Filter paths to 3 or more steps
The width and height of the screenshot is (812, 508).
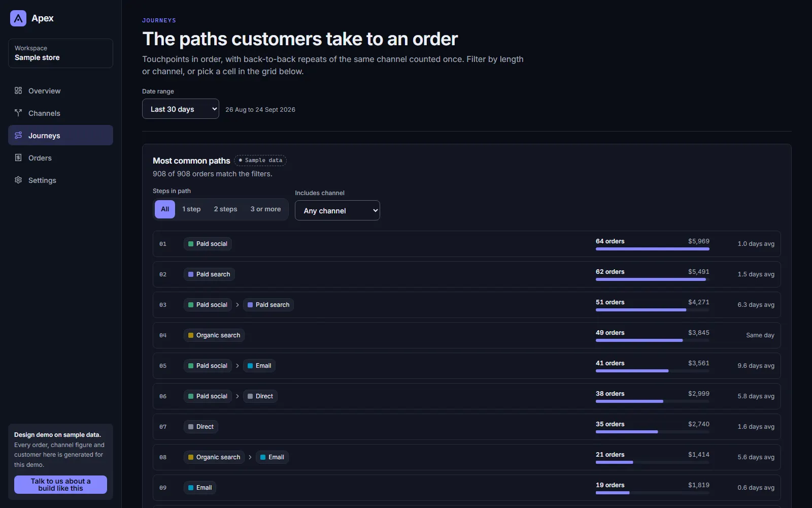pyautogui.click(x=265, y=209)
